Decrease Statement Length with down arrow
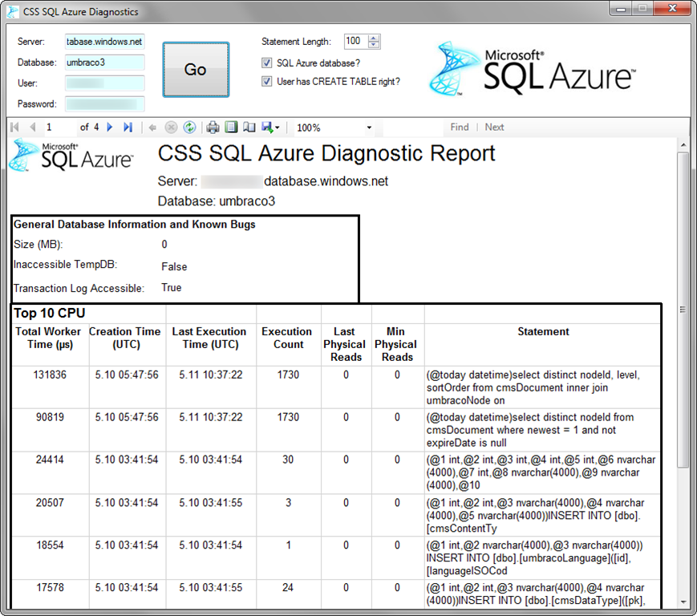 coord(375,45)
